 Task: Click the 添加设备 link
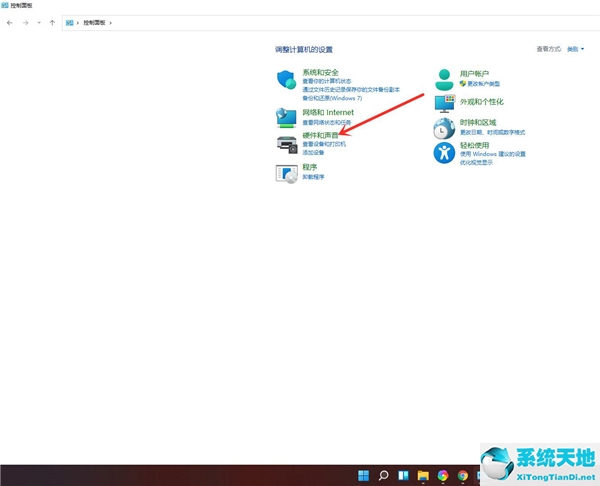coord(313,153)
